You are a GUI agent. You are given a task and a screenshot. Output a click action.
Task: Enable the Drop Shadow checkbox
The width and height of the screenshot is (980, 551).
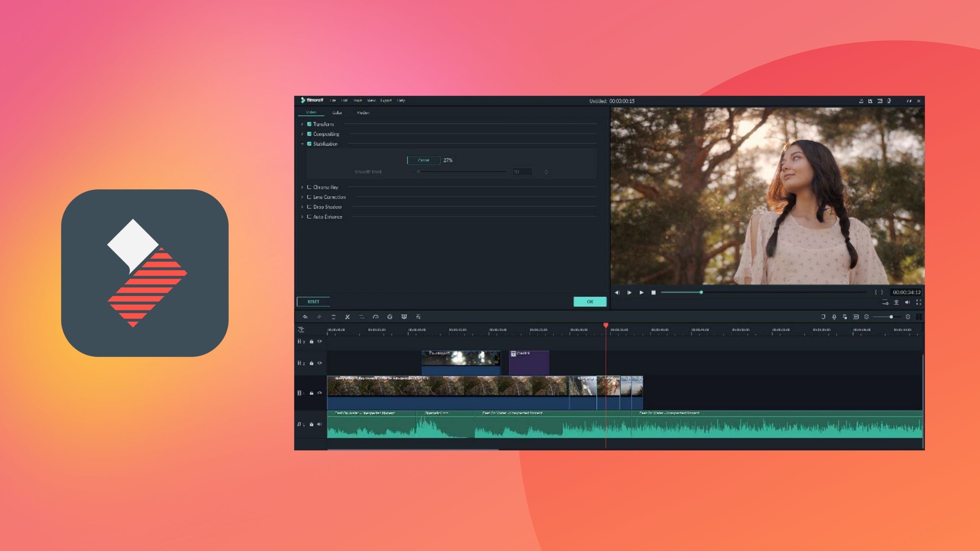click(309, 207)
